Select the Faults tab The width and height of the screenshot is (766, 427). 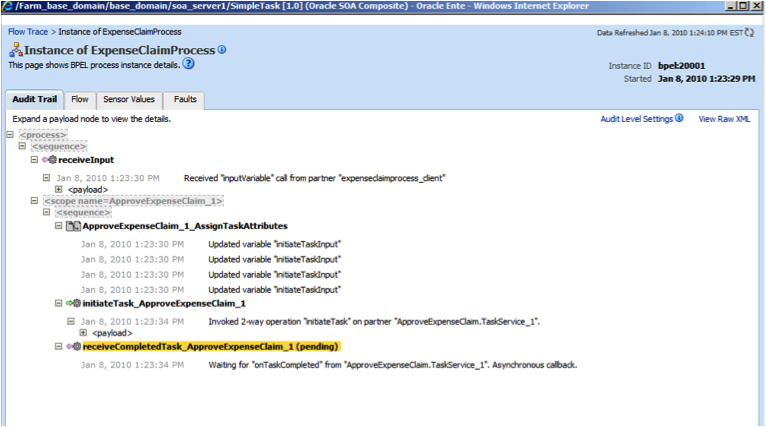coord(185,100)
